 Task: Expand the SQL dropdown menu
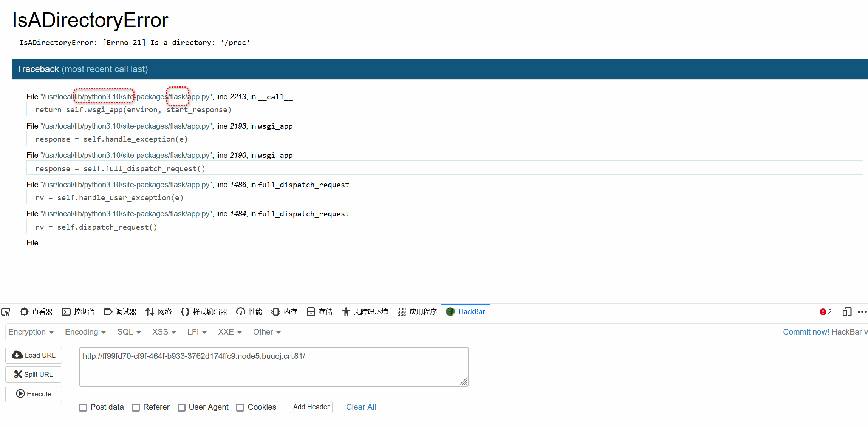[x=129, y=332]
